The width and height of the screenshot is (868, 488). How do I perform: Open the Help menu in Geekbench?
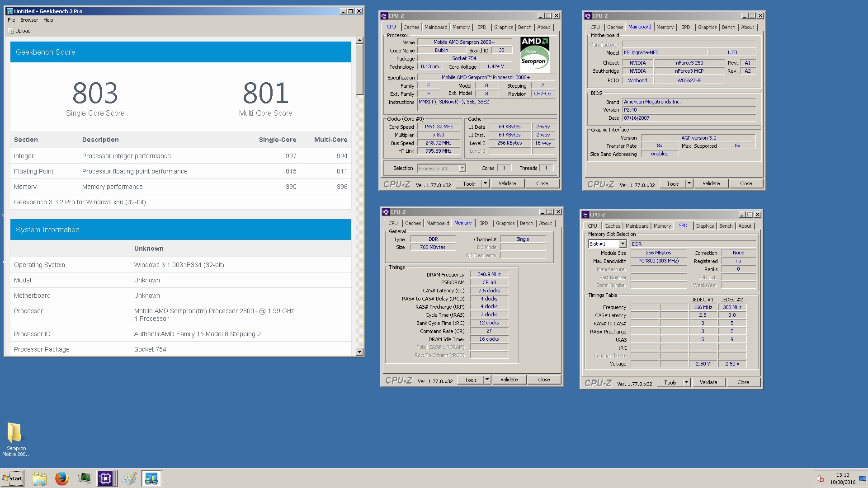click(x=48, y=20)
